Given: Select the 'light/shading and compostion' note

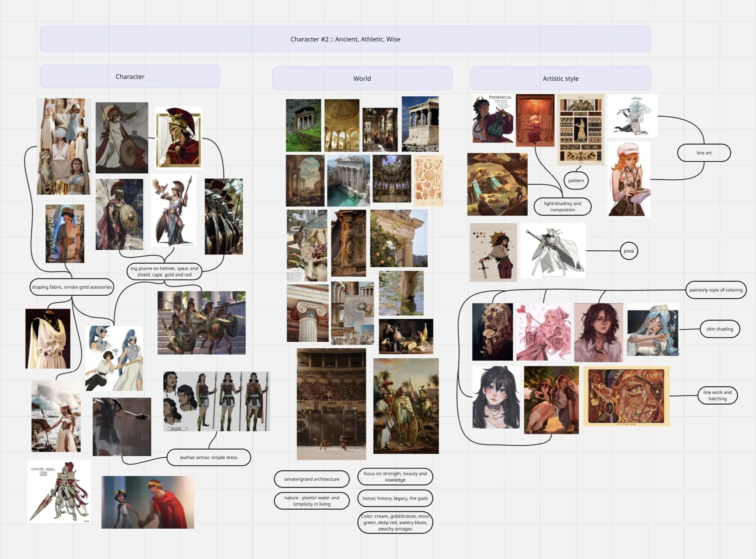Looking at the screenshot, I should click(x=562, y=206).
